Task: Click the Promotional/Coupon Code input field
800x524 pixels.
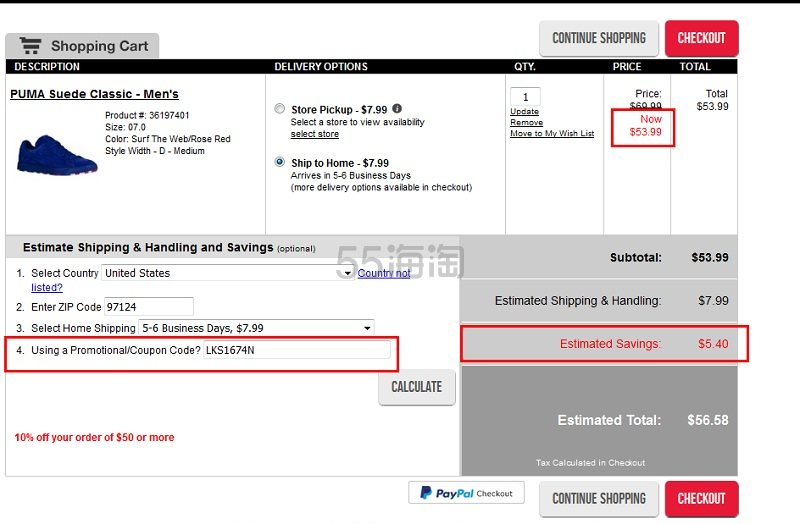Action: click(x=297, y=350)
